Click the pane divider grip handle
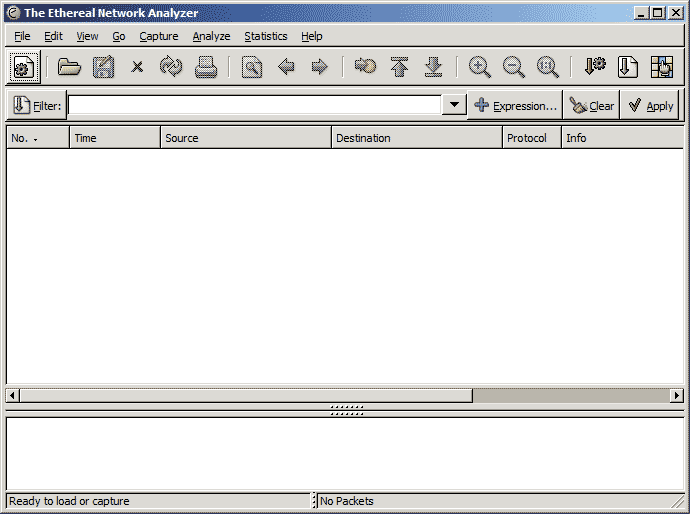This screenshot has height=514, width=690. pos(347,410)
